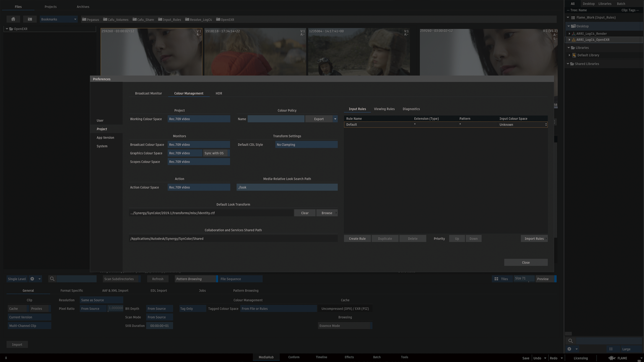Toggle the Preview button

coord(543,279)
